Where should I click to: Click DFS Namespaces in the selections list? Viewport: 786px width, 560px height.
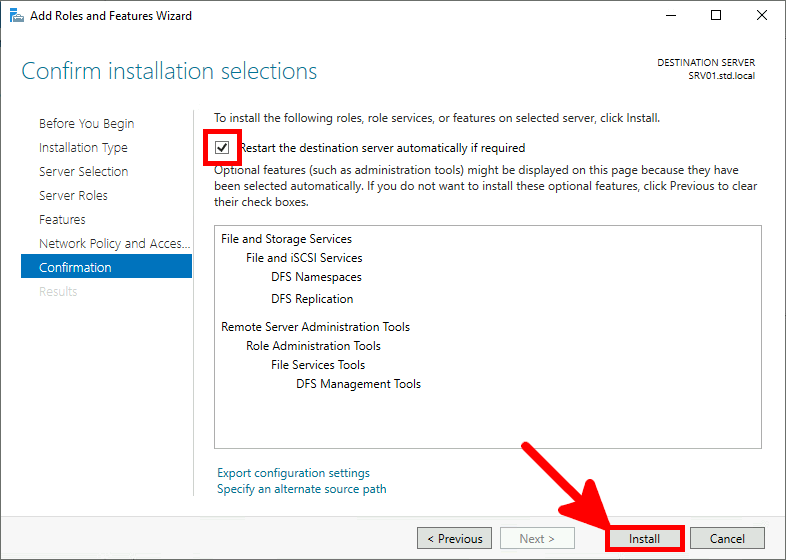click(x=316, y=277)
